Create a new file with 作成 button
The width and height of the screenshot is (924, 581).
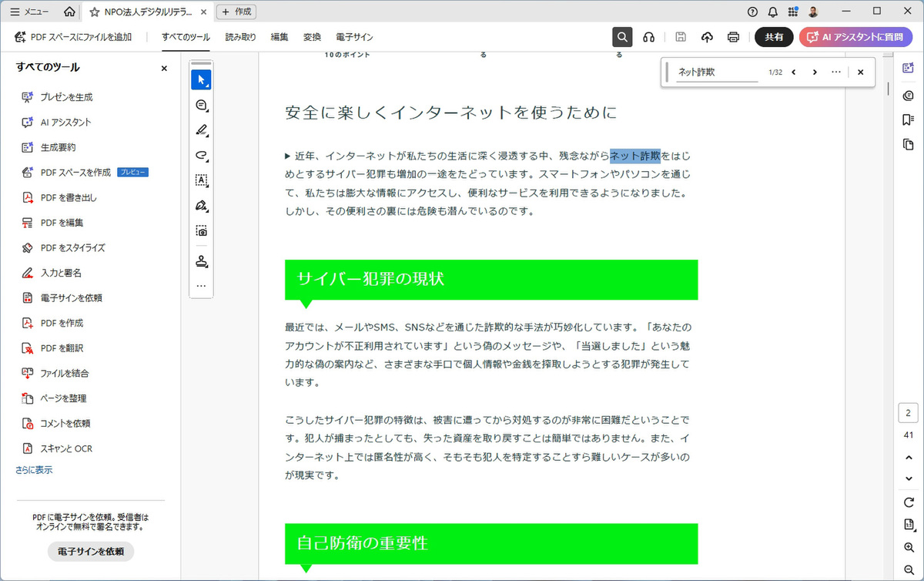tap(236, 12)
